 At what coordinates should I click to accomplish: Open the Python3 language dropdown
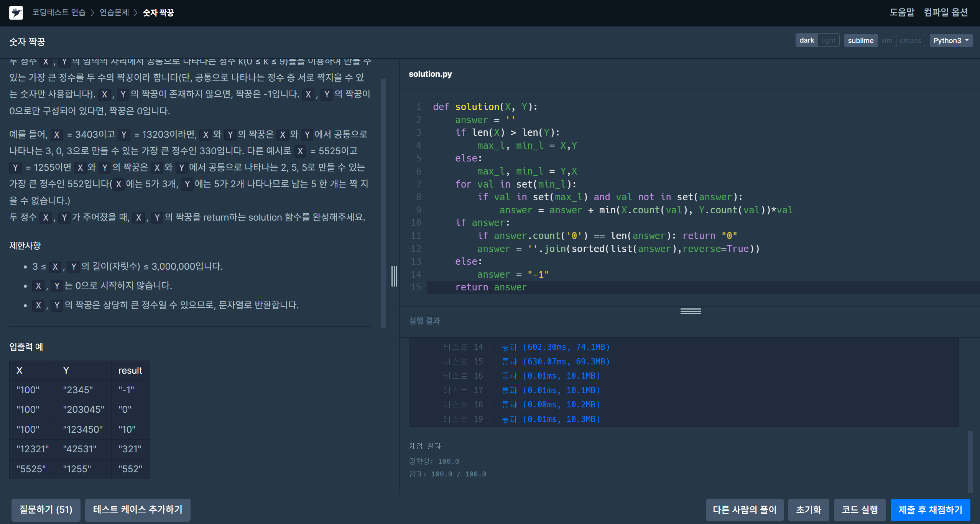(x=950, y=40)
